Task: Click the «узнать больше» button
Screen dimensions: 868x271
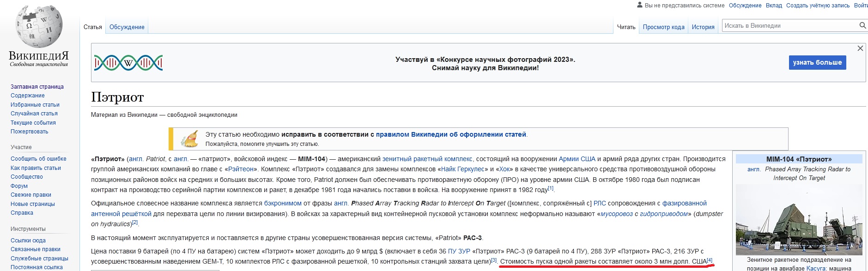Action: [817, 62]
